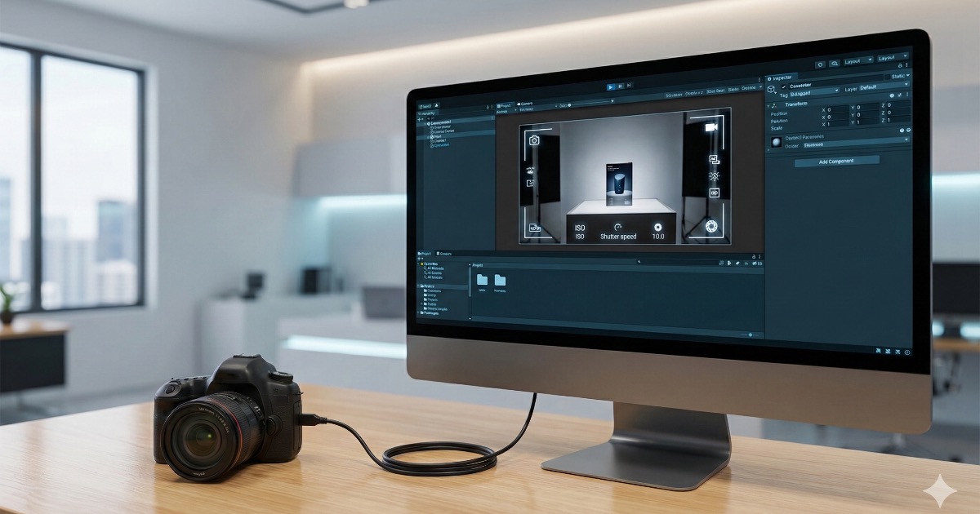Click the Project panel lock icon
980x514 pixels.
coord(753,257)
